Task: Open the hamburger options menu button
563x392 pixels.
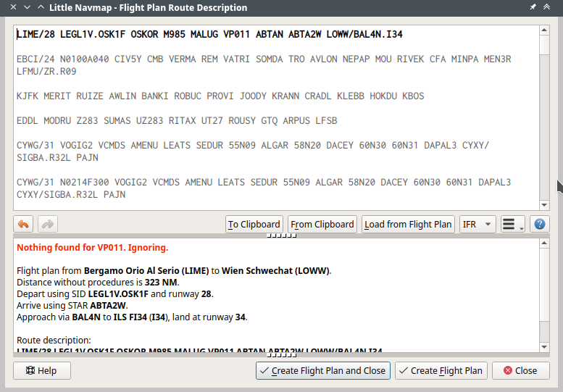Action: (513, 225)
